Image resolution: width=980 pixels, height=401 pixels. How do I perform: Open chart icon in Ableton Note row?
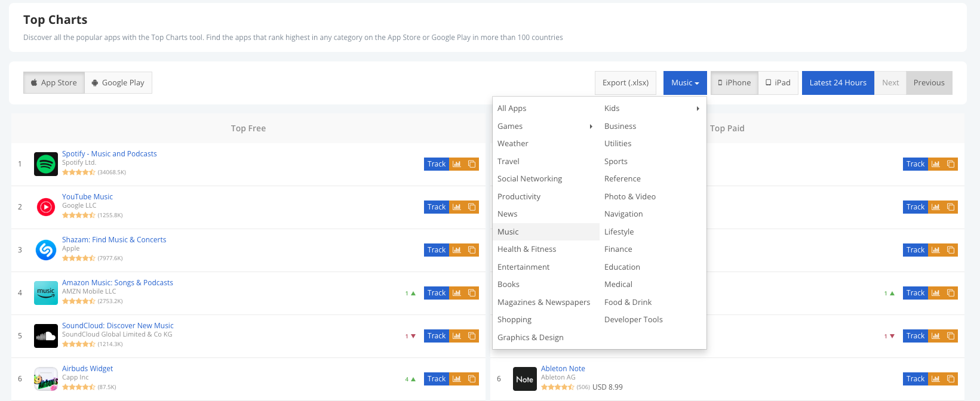[x=936, y=379]
